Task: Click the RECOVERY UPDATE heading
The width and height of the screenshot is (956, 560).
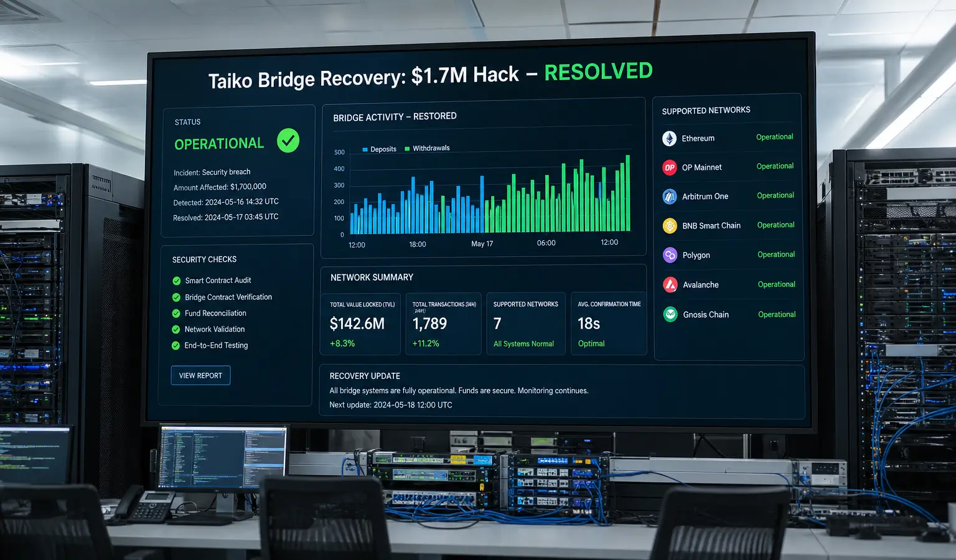Action: [x=365, y=376]
